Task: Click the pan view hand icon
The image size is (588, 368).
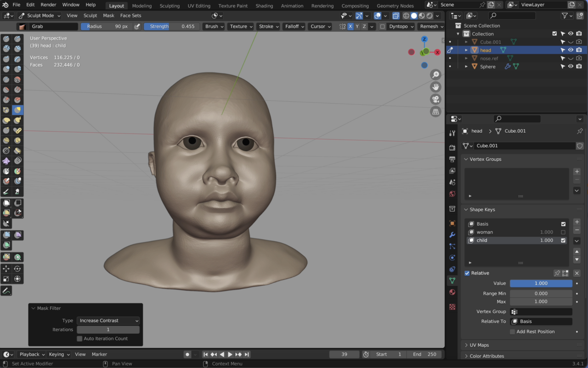Action: point(435,87)
